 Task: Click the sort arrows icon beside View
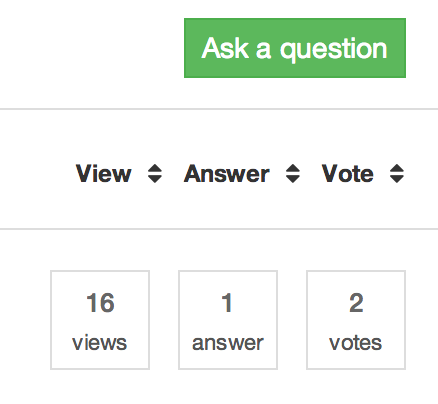[155, 174]
